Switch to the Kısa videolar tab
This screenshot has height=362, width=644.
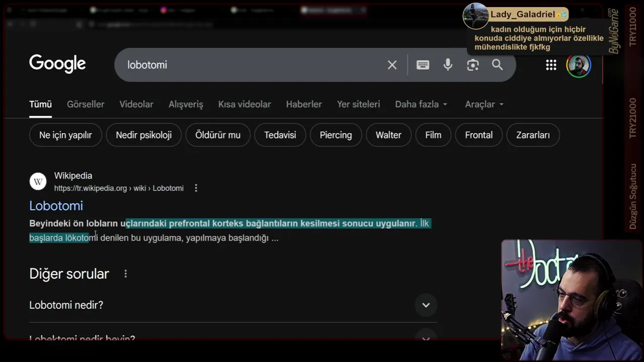click(x=245, y=105)
